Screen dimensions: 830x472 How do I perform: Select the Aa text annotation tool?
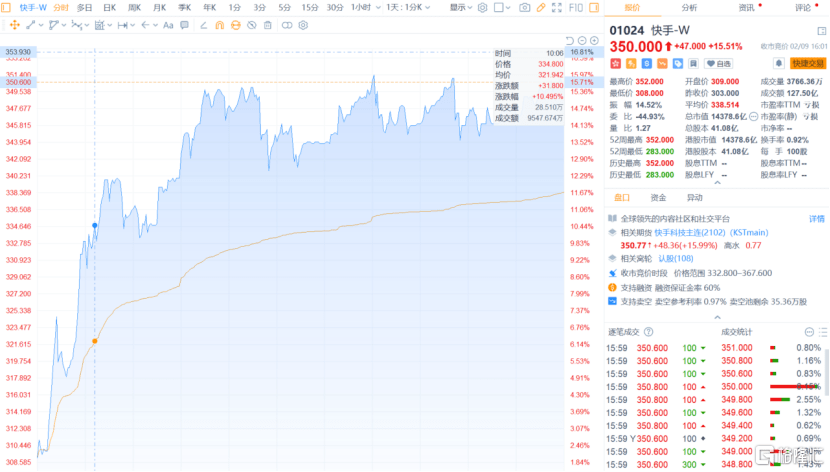pyautogui.click(x=168, y=25)
